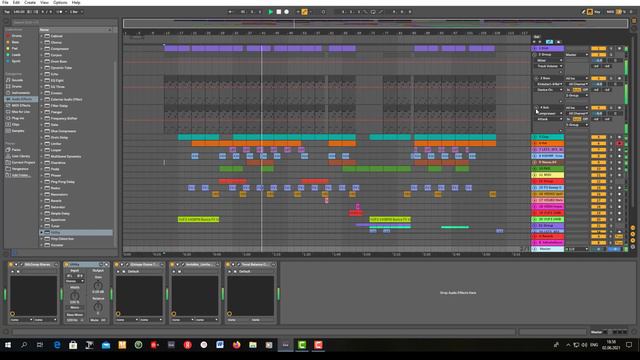Start playback with the Play button
640x360 pixels.
click(271, 12)
